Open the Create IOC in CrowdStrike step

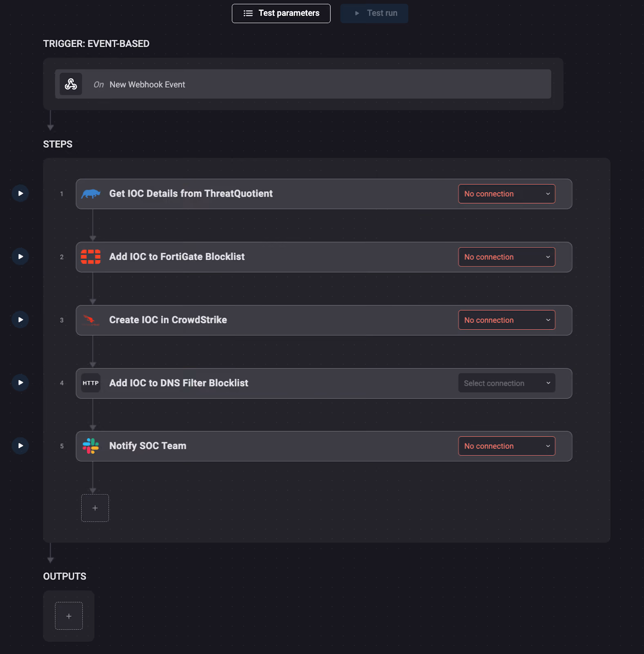[324, 320]
